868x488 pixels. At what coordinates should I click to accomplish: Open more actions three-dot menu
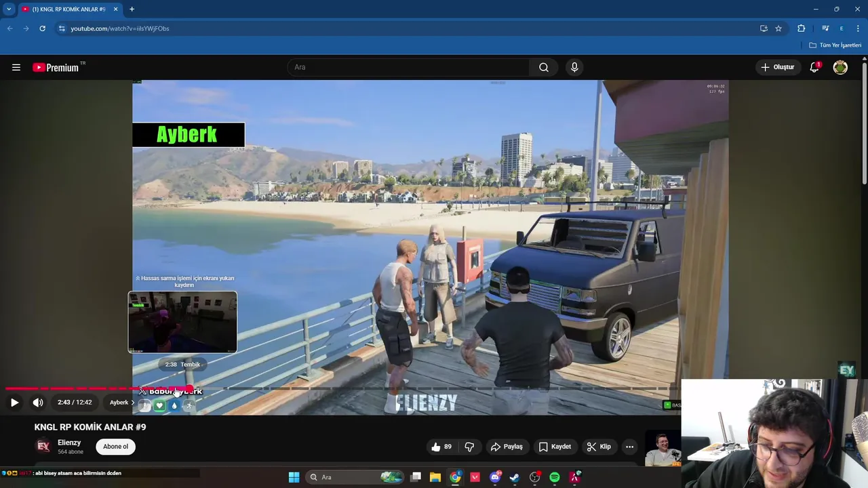coord(629,447)
